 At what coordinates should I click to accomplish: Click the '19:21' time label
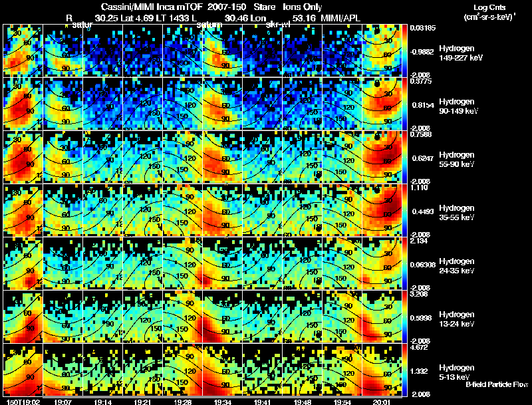[x=142, y=402]
